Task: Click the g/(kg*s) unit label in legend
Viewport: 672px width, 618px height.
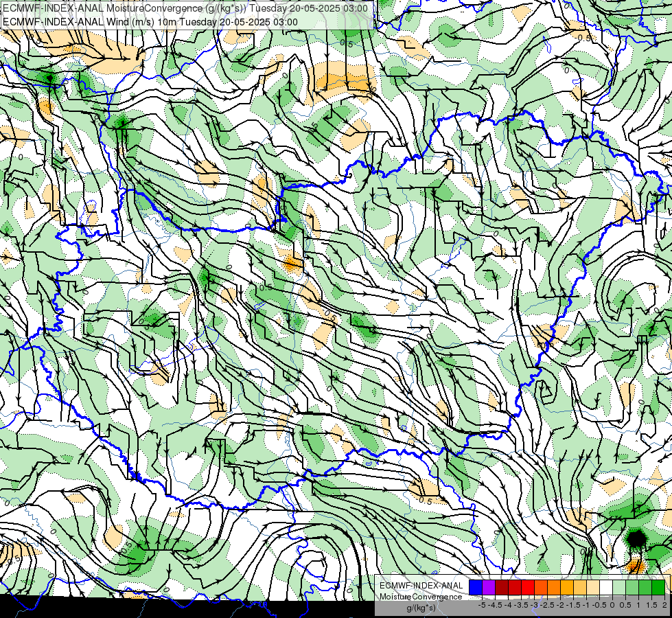Action: click(x=421, y=608)
